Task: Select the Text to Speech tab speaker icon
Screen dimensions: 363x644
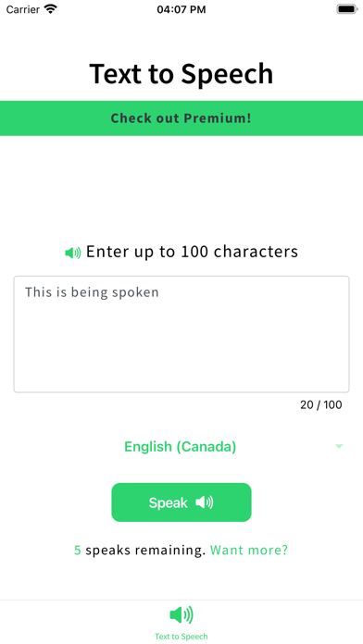Action: 181,614
